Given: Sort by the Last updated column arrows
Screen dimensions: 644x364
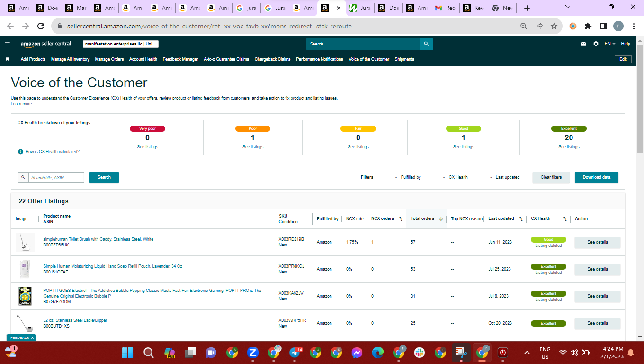Looking at the screenshot, I should [x=521, y=219].
